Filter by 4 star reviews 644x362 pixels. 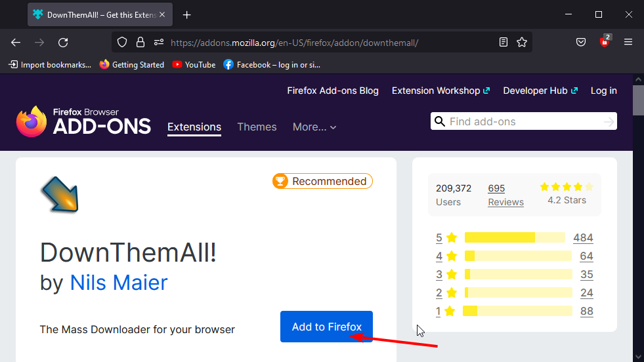[446, 256]
